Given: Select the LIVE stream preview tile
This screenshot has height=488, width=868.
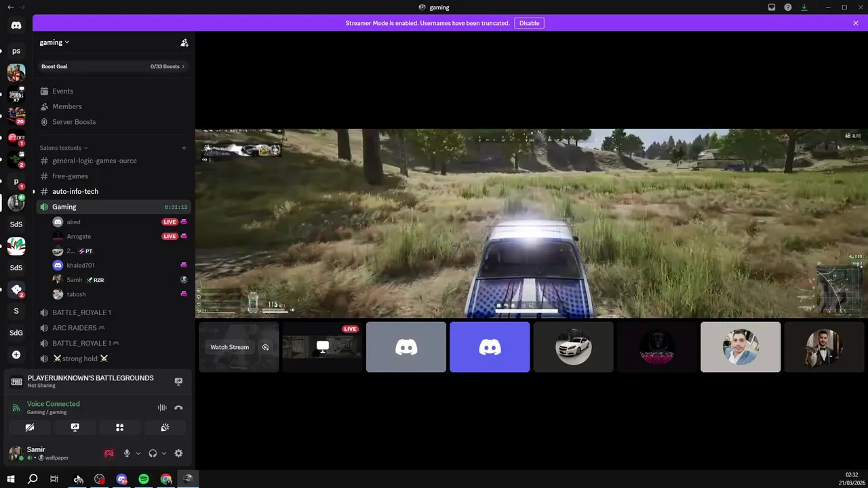Looking at the screenshot, I should point(322,347).
